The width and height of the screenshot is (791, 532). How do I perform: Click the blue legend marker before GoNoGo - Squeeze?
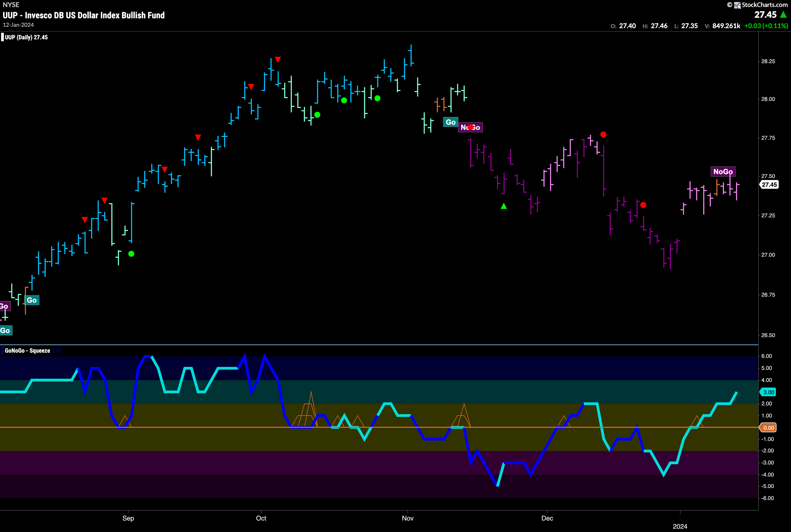coord(2,350)
